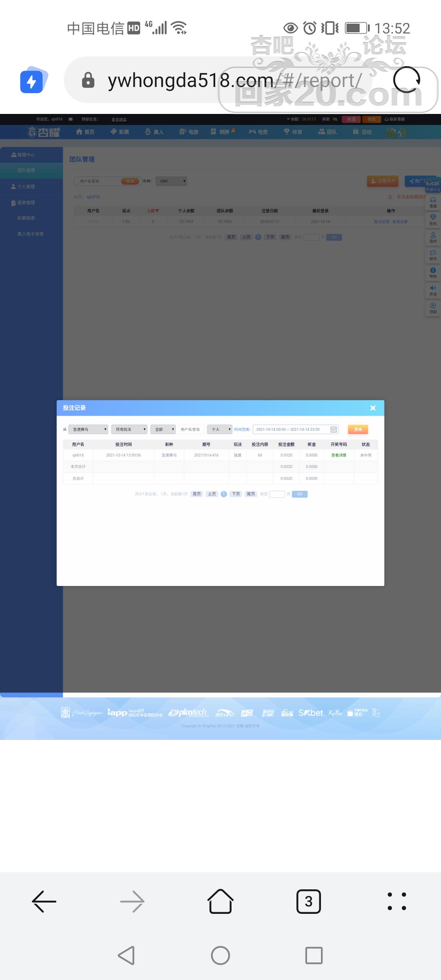
Task: Open 聊天 chat icon in side panel
Action: point(433,255)
